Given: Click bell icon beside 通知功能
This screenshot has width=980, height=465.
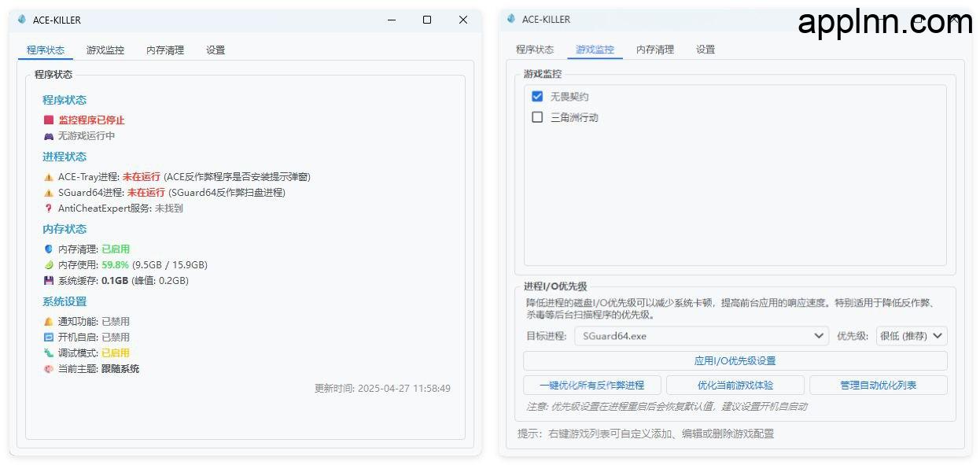Looking at the screenshot, I should (49, 322).
